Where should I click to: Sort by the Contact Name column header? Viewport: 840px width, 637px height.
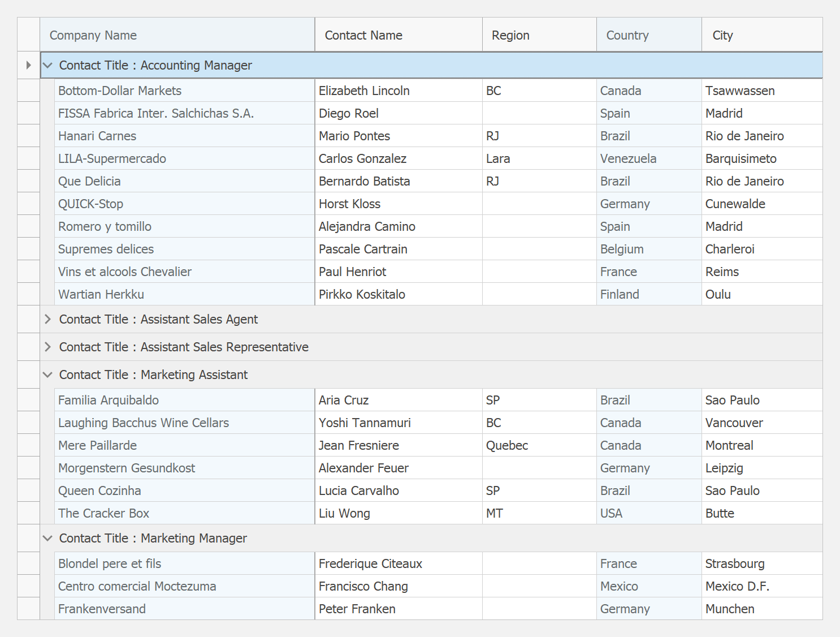point(363,35)
